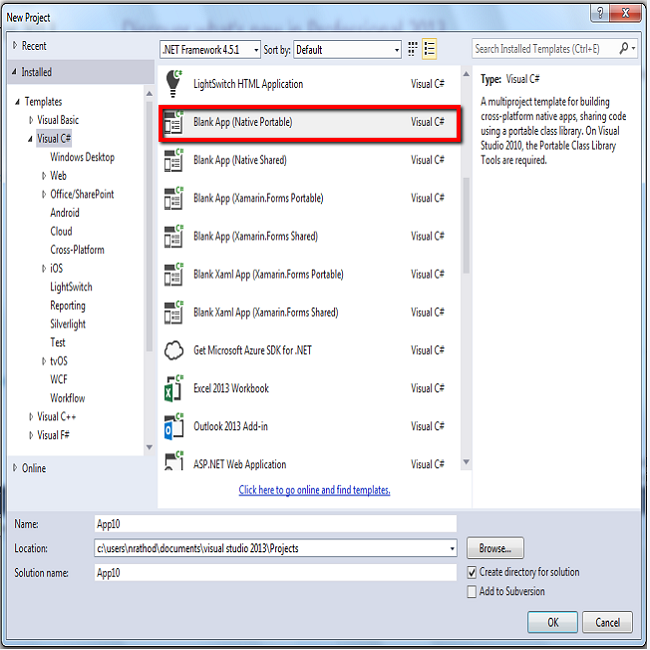Click the help question mark button
The image size is (650, 650).
600,13
